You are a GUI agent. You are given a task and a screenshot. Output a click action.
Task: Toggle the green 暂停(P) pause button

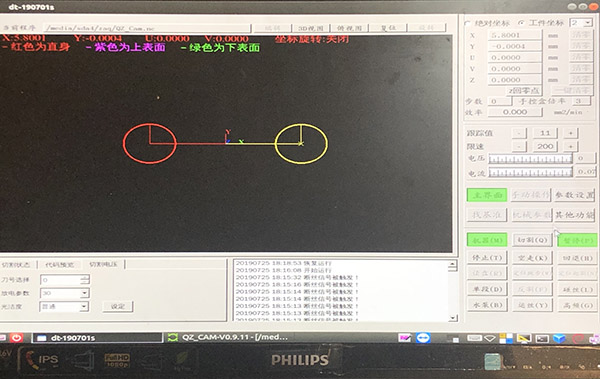(577, 240)
